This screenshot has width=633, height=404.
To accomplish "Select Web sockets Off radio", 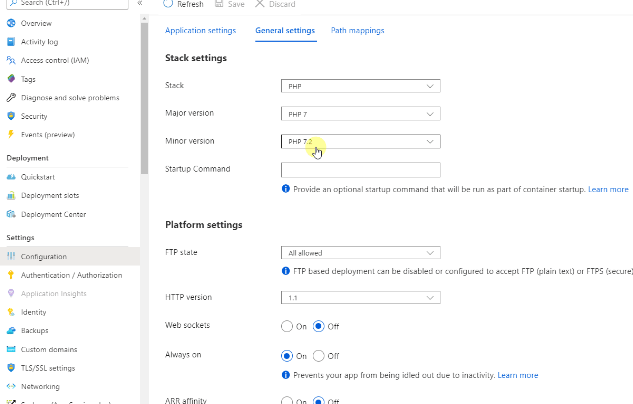I will (319, 326).
